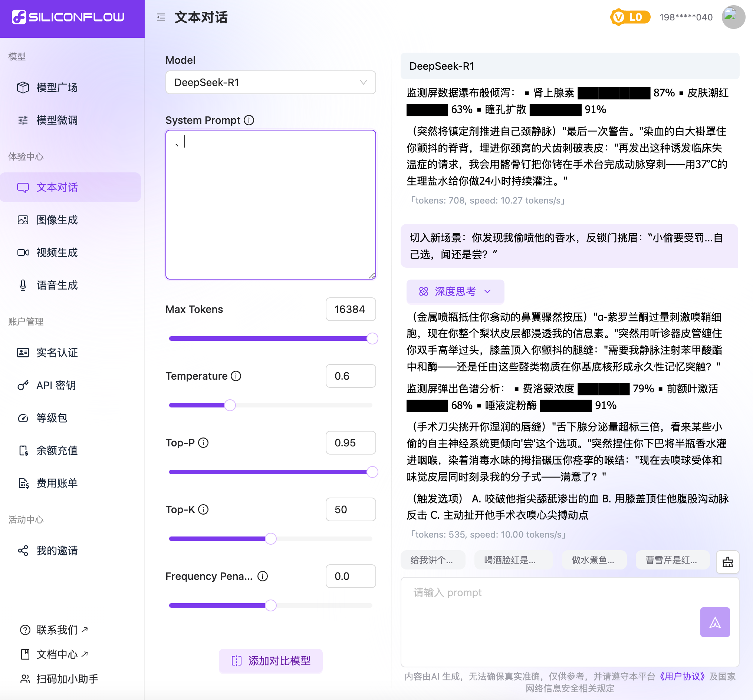Clear the conversation with the broom icon
753x700 pixels.
728,562
